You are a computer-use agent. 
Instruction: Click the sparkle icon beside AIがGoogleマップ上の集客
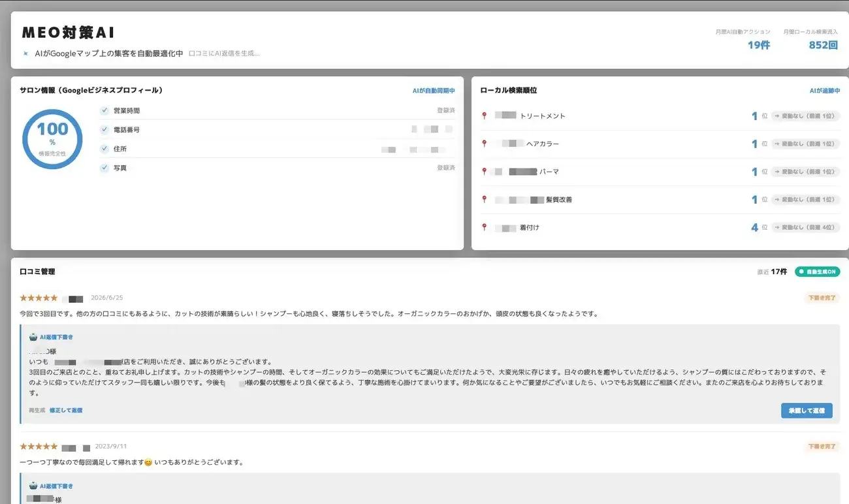(x=26, y=54)
